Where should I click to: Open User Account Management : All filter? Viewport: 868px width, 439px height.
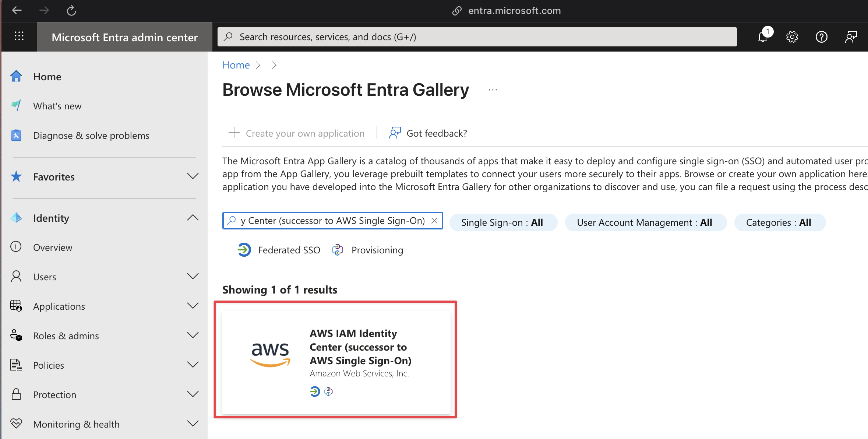click(646, 222)
